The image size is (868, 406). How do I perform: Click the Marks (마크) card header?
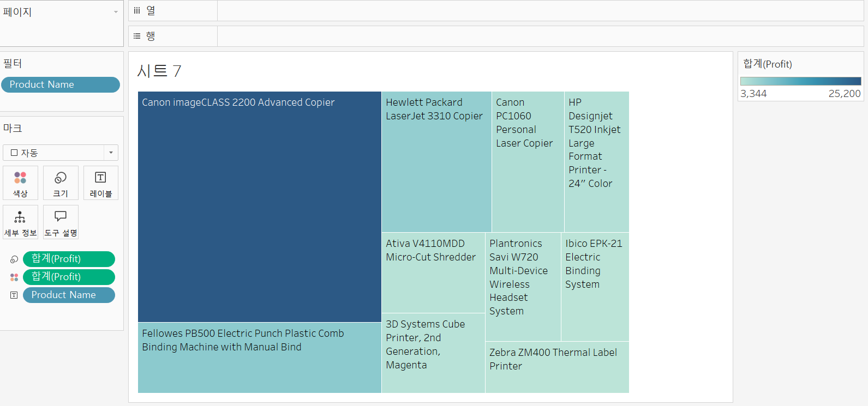[x=13, y=128]
